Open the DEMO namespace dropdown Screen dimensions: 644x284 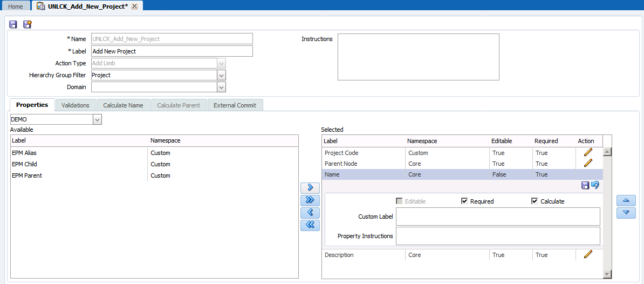[x=97, y=119]
